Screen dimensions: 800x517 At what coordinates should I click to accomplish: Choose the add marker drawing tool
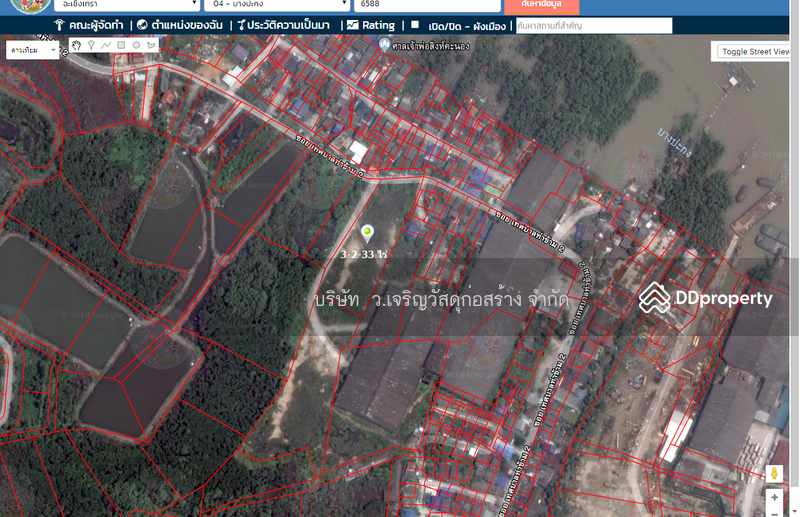click(91, 45)
